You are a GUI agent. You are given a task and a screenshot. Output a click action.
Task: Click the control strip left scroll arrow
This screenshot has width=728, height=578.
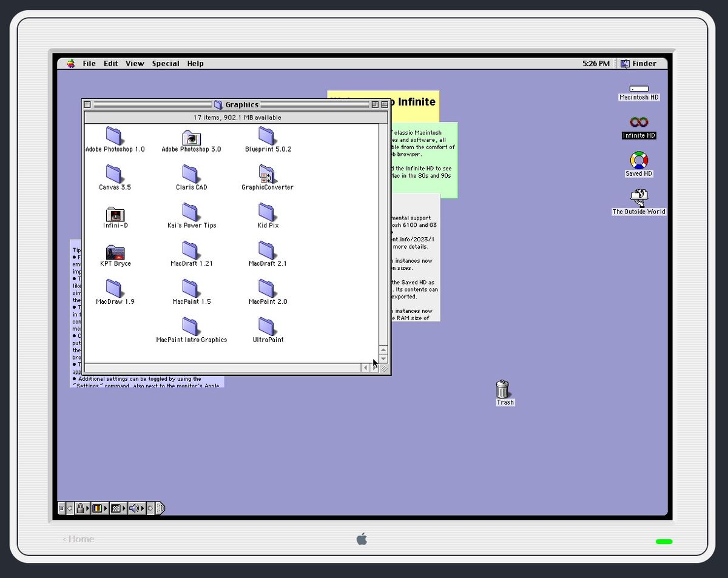click(70, 508)
